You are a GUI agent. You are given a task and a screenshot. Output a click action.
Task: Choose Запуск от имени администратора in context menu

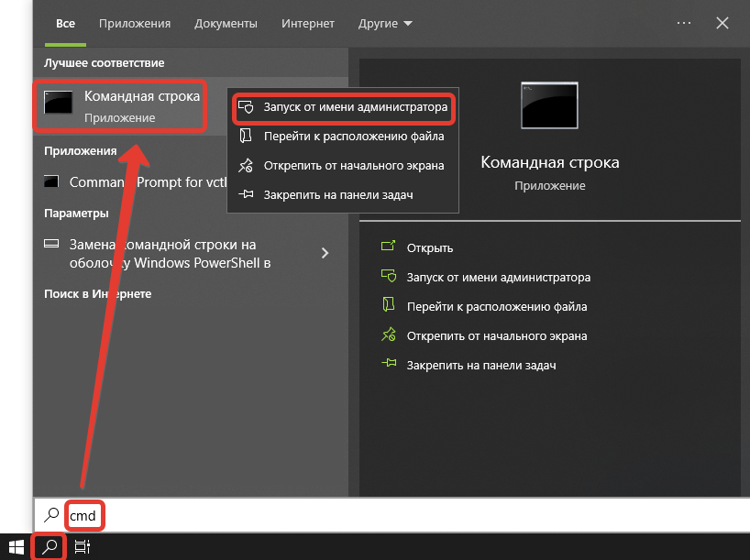point(343,106)
